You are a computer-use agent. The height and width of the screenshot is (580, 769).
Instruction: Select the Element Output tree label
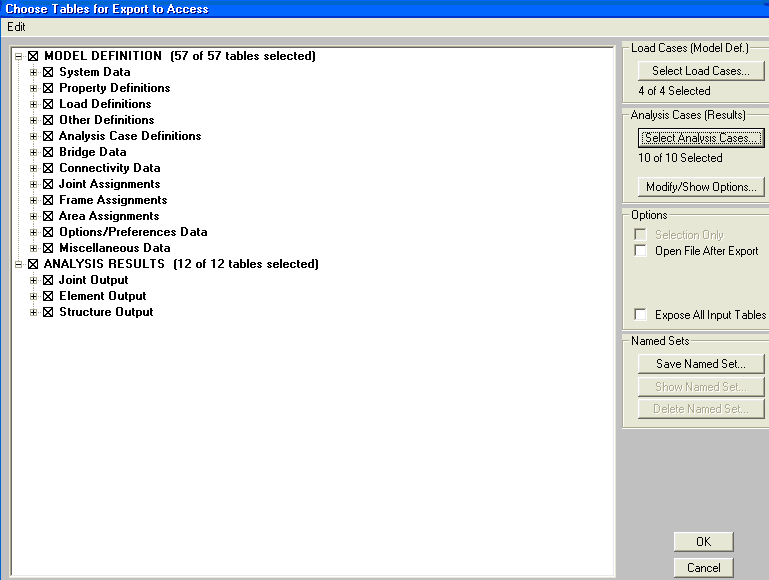click(x=103, y=296)
